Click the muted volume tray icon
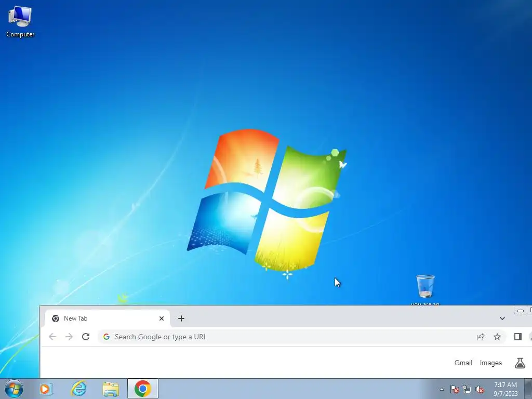Image resolution: width=532 pixels, height=399 pixels. click(480, 389)
